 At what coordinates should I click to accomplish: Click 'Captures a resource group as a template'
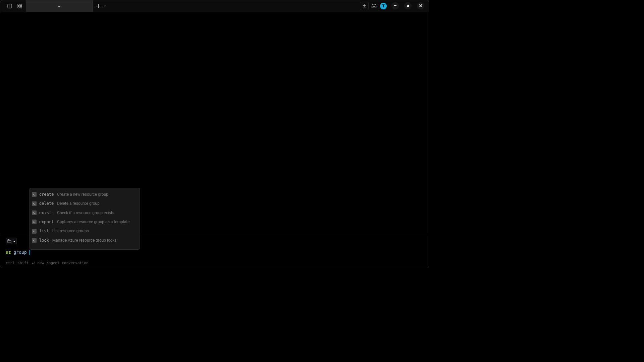tap(93, 222)
